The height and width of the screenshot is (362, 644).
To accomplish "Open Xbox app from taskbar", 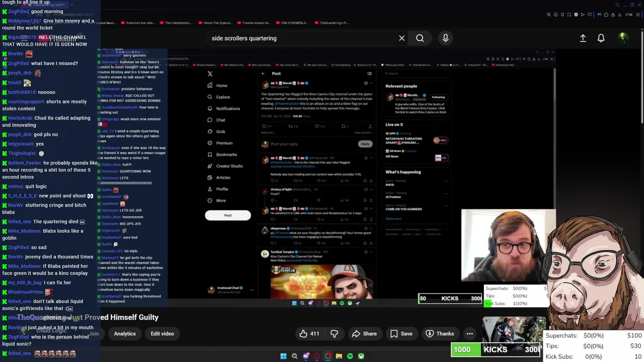I will click(x=361, y=356).
